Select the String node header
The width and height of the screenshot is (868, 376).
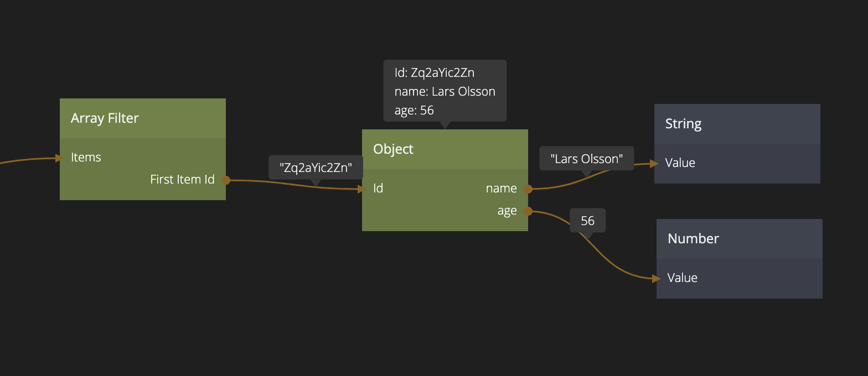[x=737, y=124]
